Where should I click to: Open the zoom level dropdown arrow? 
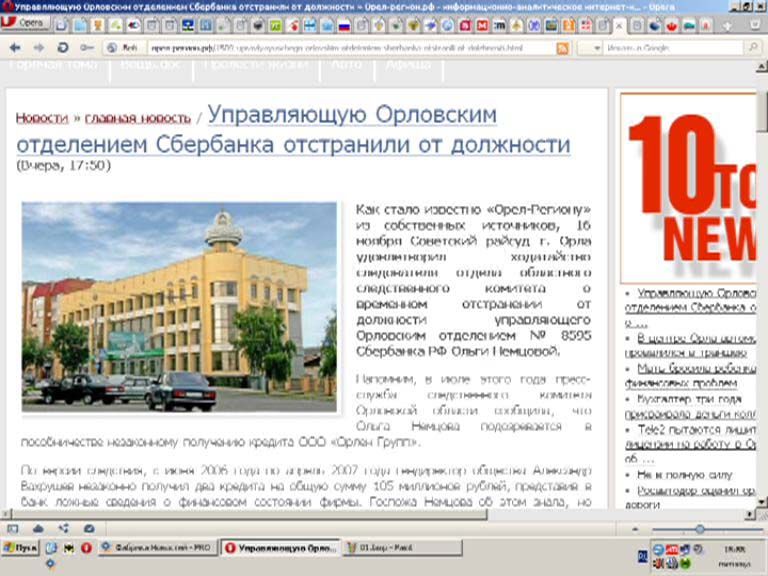[635, 529]
